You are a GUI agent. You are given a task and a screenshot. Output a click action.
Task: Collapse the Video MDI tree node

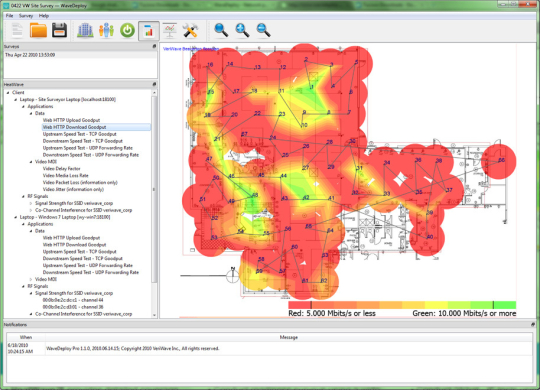(x=31, y=162)
